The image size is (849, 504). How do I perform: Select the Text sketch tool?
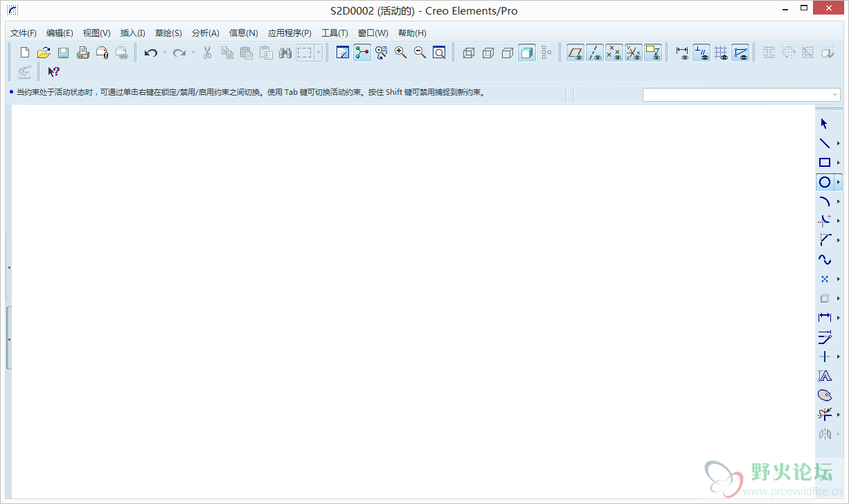[x=824, y=376]
